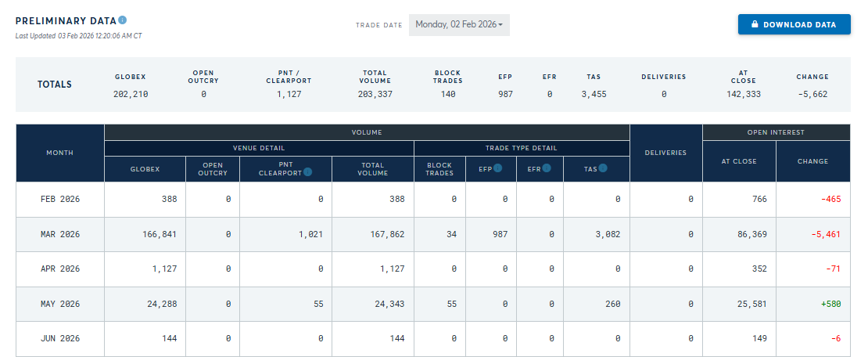Click the Last Updated timestamp text
Image resolution: width=868 pixels, height=357 pixels.
79,35
